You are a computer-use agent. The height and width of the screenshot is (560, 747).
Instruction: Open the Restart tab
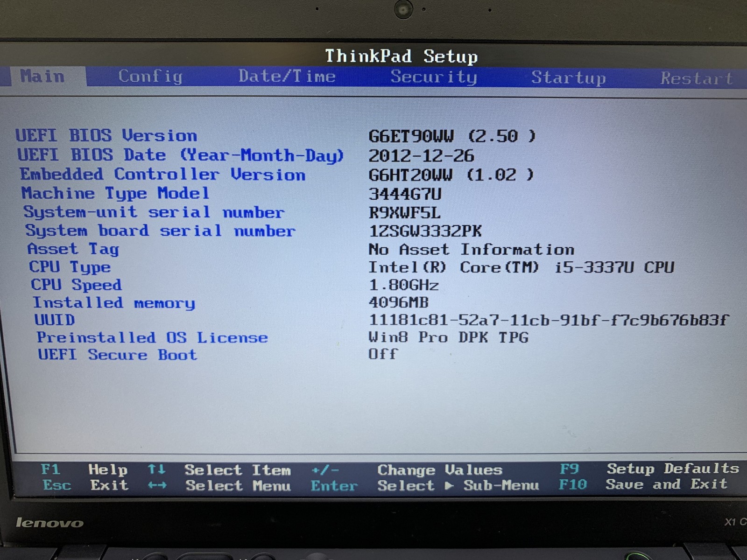click(697, 78)
